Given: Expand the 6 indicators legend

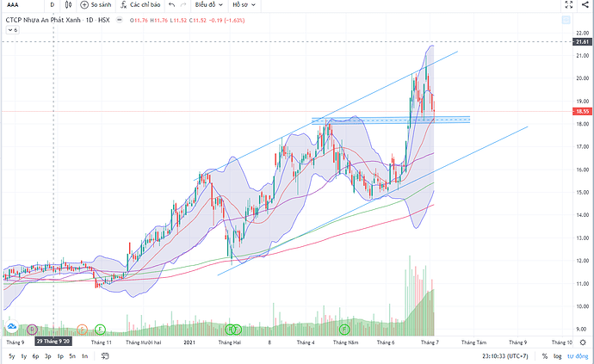Looking at the screenshot, I should (12, 30).
